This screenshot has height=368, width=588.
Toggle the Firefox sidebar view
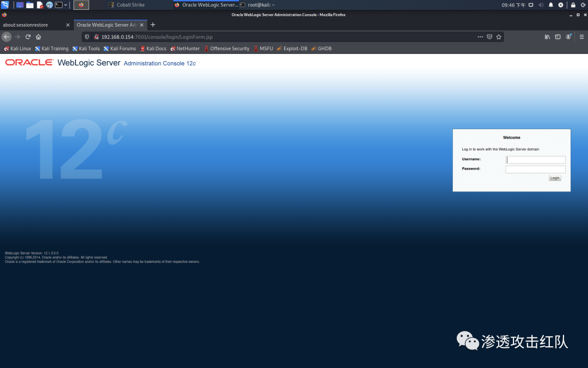click(558, 37)
